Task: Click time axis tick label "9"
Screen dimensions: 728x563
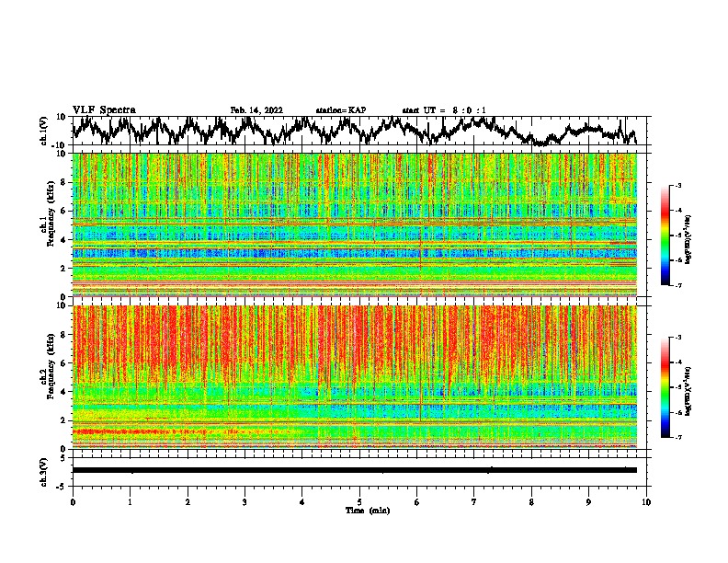Action: (x=588, y=502)
